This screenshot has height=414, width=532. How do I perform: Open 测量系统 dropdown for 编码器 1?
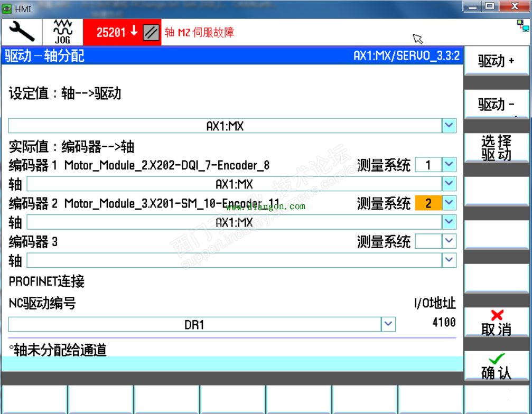click(449, 165)
